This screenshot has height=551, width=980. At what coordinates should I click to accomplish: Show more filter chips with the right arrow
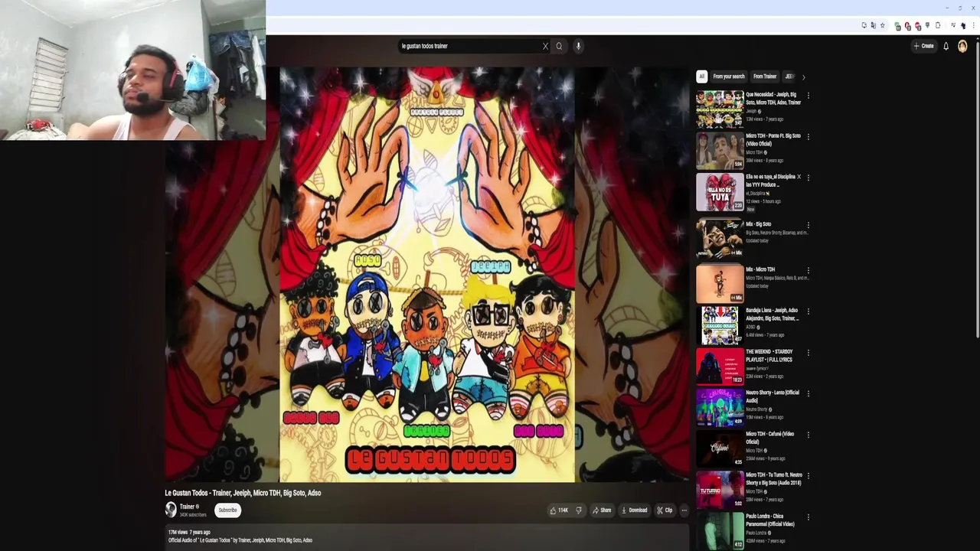(803, 77)
